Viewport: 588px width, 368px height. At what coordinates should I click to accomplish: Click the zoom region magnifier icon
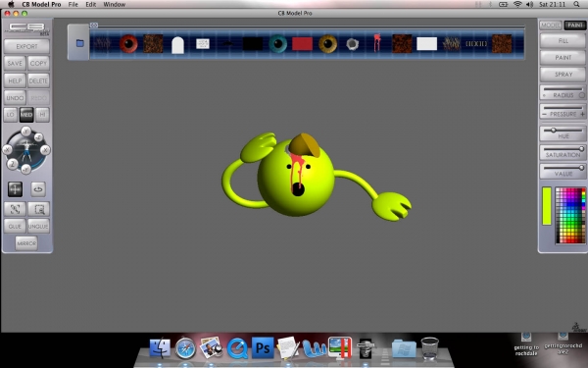(38, 209)
